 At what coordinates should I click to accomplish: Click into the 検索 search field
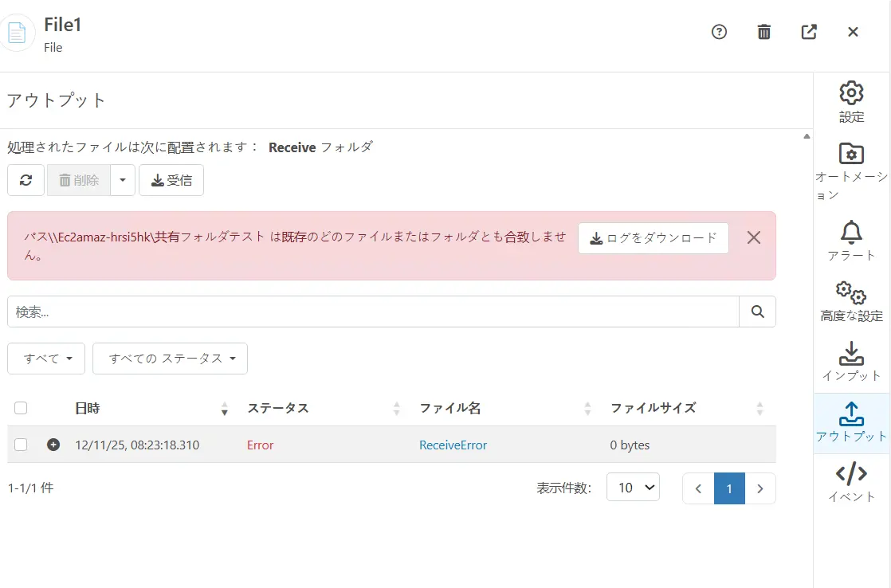tap(373, 312)
